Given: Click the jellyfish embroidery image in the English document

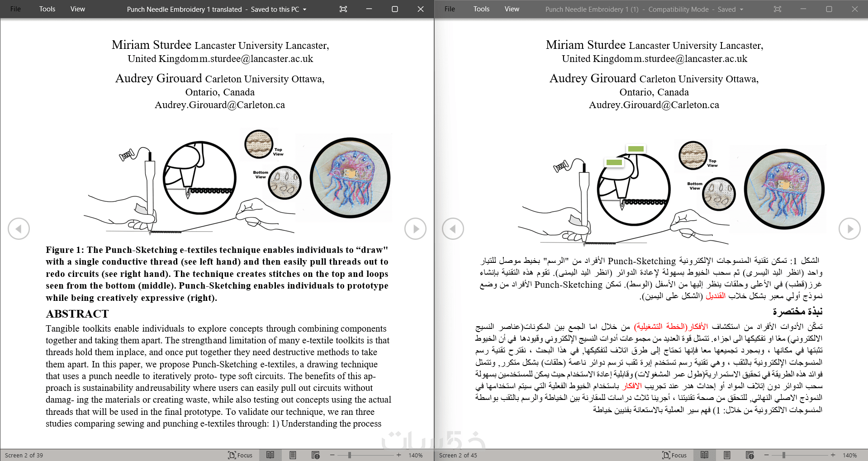Looking at the screenshot, I should pos(350,178).
